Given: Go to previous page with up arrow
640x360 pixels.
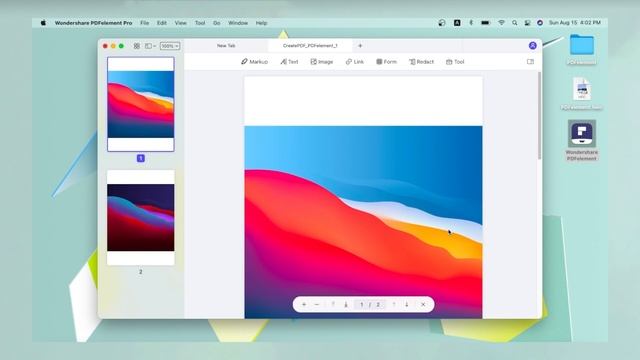Looking at the screenshot, I should click(394, 304).
